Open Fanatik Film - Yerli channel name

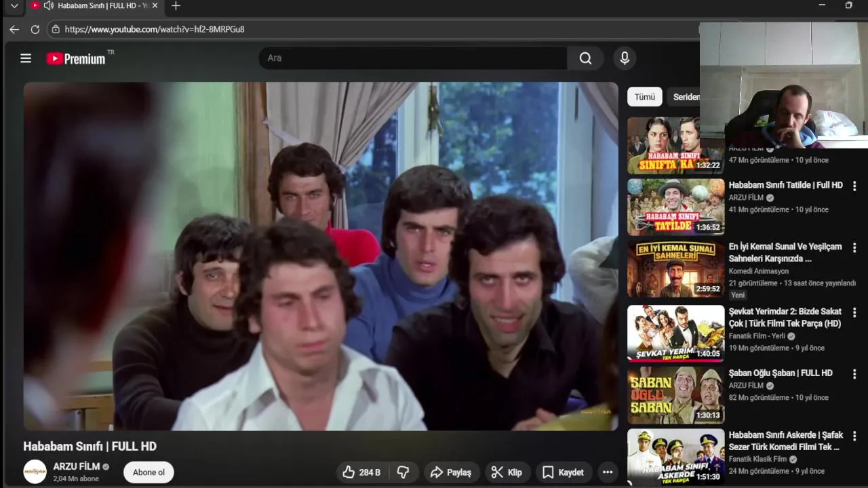(757, 336)
